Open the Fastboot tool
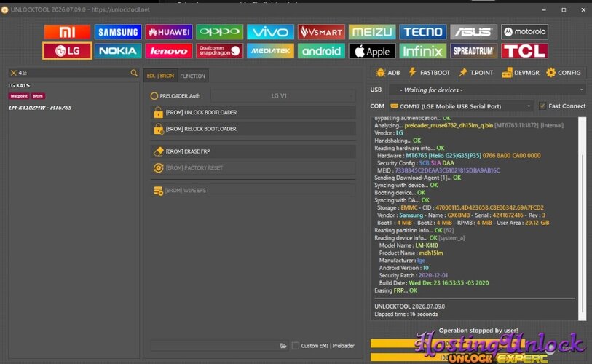Screen dimensions: 592x364 (430, 73)
